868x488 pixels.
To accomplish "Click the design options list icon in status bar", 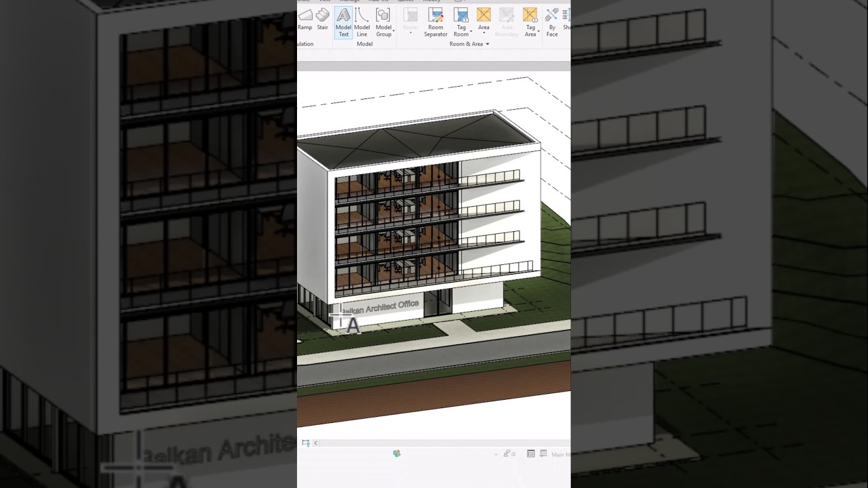I will click(x=531, y=454).
